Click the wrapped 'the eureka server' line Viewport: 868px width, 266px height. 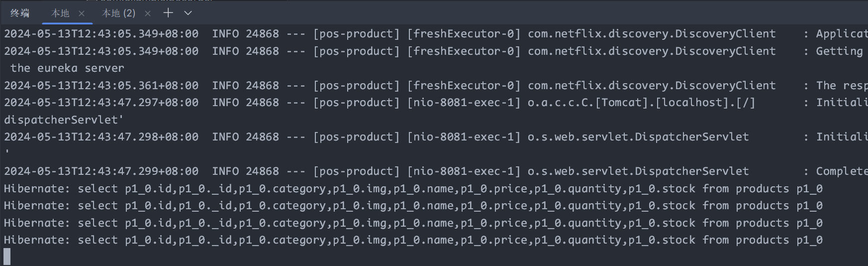tap(67, 68)
